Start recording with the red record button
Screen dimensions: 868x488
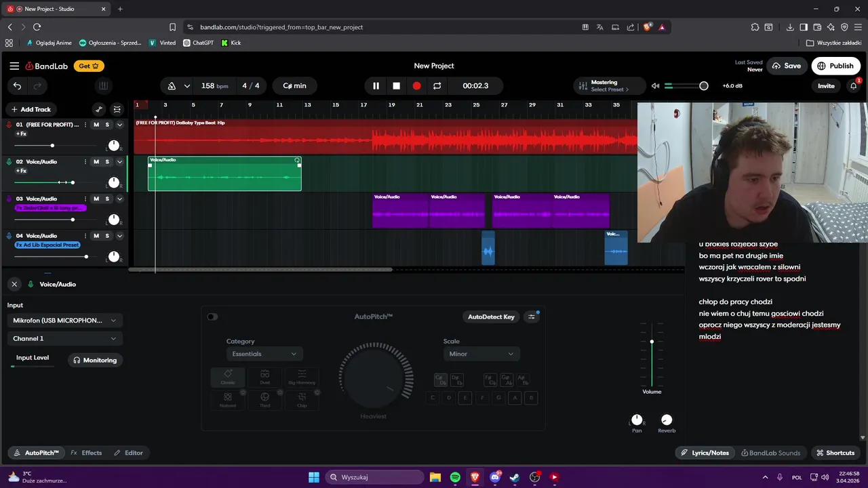point(417,86)
